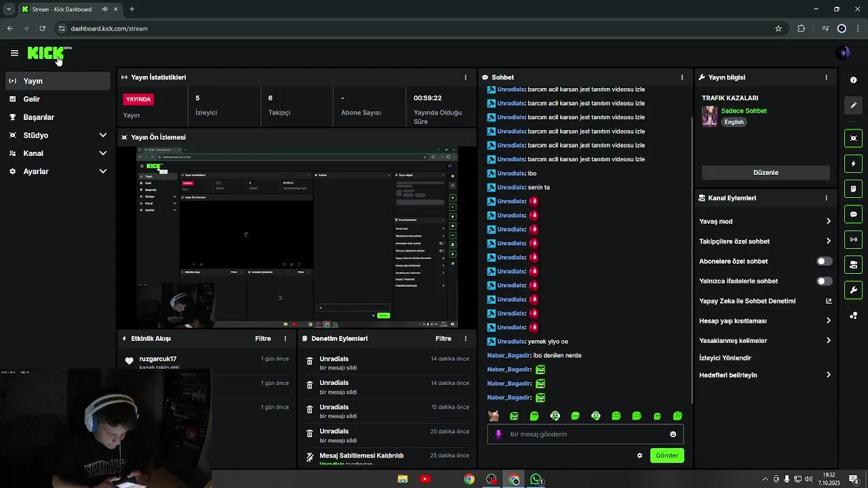This screenshot has height=488, width=868.
Task: Open the Windows notification center
Action: click(853, 479)
